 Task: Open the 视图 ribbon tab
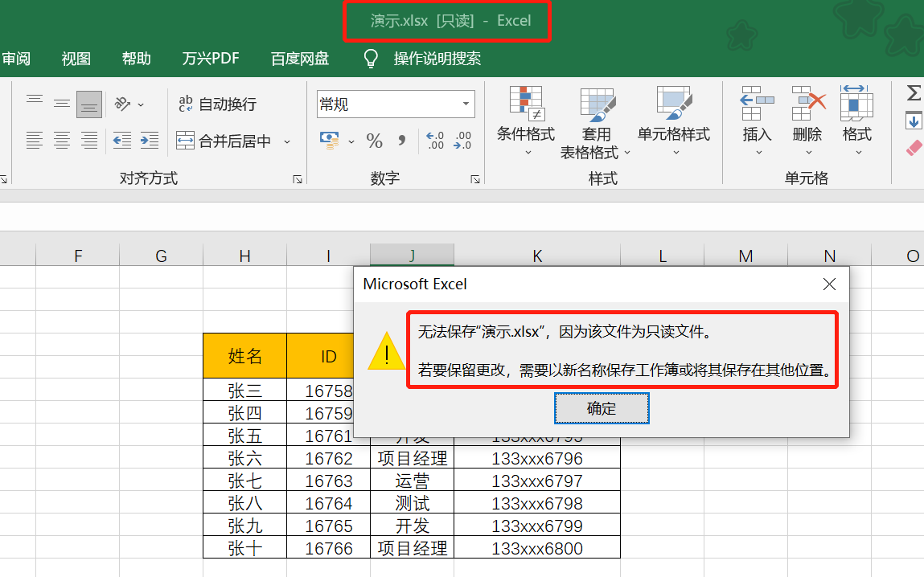76,59
